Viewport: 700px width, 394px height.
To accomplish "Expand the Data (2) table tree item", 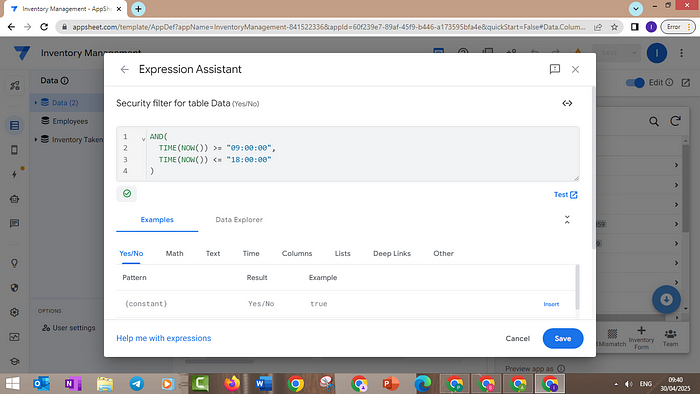I will [36, 103].
